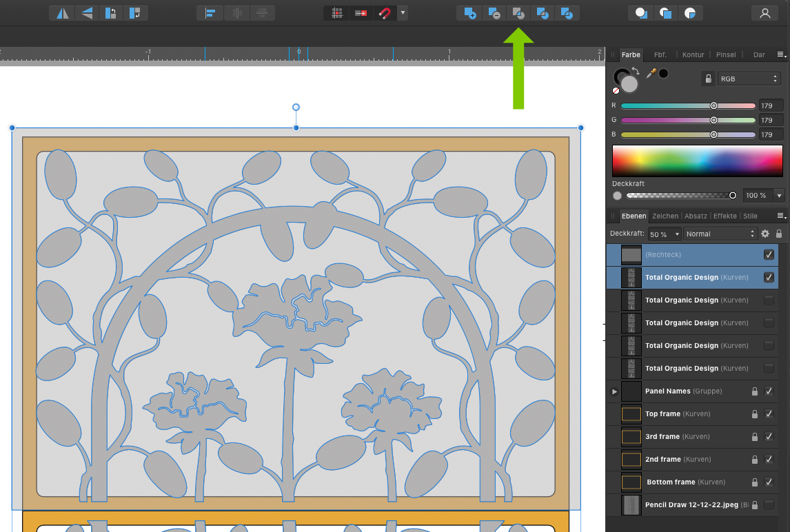Click the R value field showing 179
Viewport: 790px width, 532px height.
(x=771, y=106)
